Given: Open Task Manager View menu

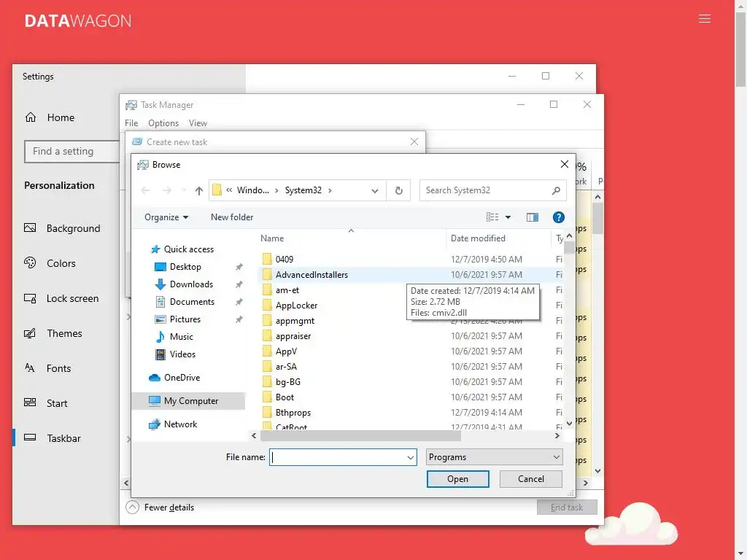Looking at the screenshot, I should [198, 122].
